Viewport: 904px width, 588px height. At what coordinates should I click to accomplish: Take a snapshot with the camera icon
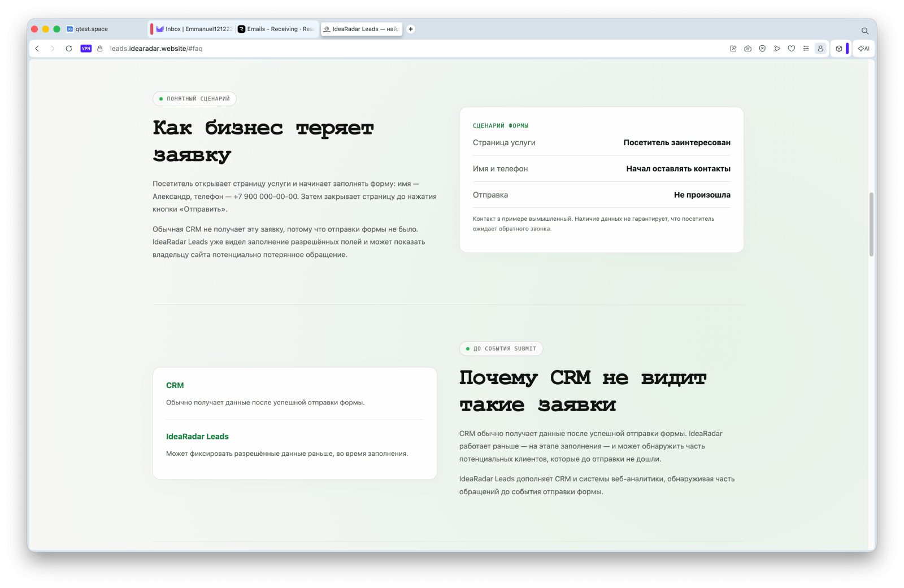coord(747,49)
